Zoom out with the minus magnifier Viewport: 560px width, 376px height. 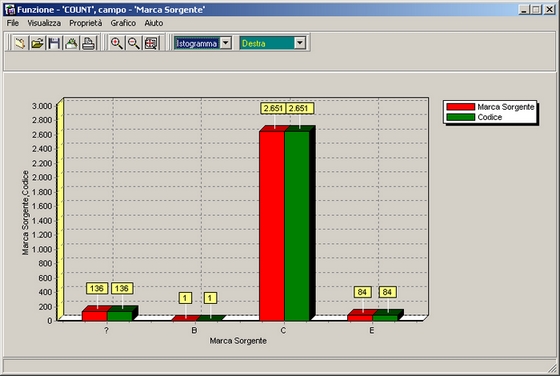[134, 43]
